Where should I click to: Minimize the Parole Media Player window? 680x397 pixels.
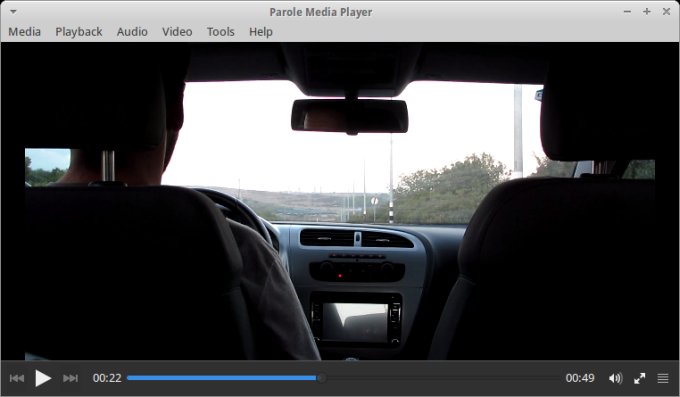coord(627,12)
